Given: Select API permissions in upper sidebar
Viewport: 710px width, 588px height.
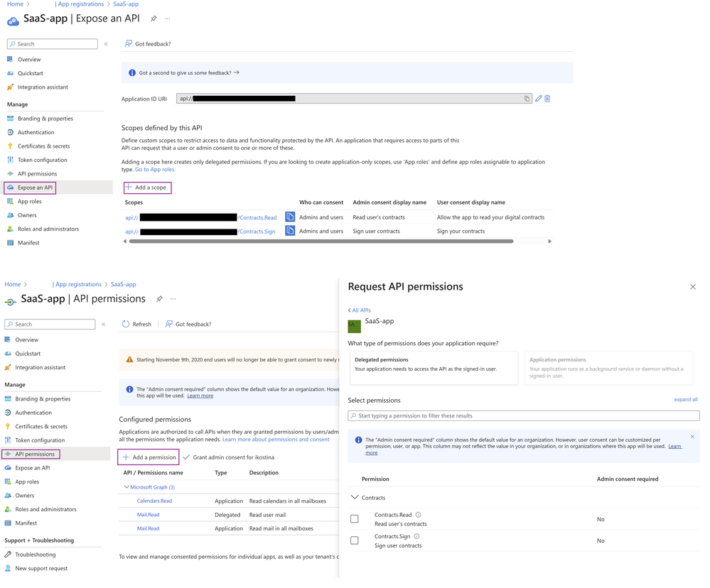Looking at the screenshot, I should pyautogui.click(x=37, y=174).
